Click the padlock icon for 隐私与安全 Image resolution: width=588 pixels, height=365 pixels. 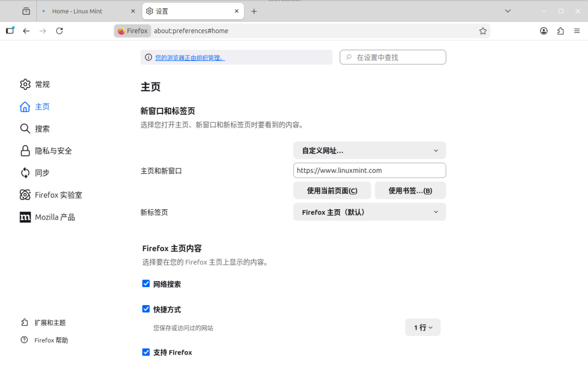24,151
